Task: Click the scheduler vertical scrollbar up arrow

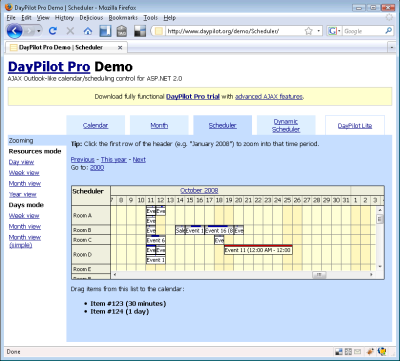Action: [380, 210]
